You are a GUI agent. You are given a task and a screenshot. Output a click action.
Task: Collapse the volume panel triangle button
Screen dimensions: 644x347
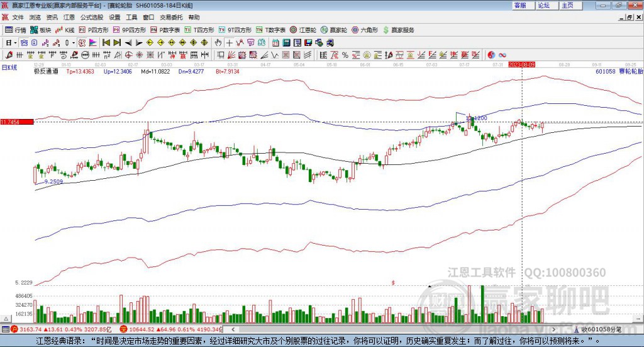click(6, 319)
